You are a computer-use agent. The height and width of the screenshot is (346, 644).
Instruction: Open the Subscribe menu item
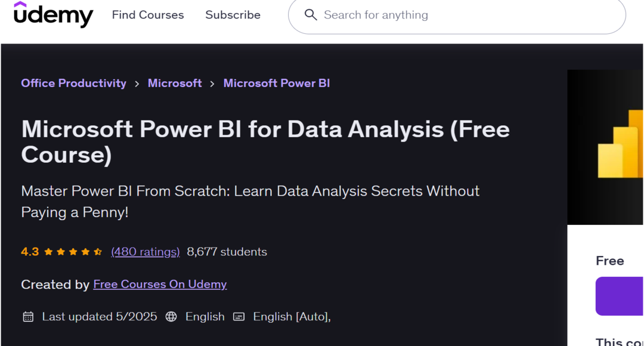coord(233,15)
